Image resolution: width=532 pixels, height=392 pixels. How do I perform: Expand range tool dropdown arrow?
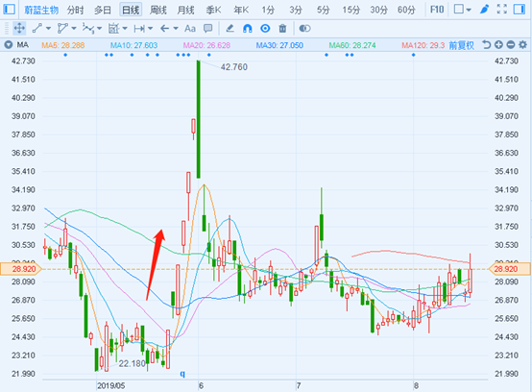click(150, 29)
